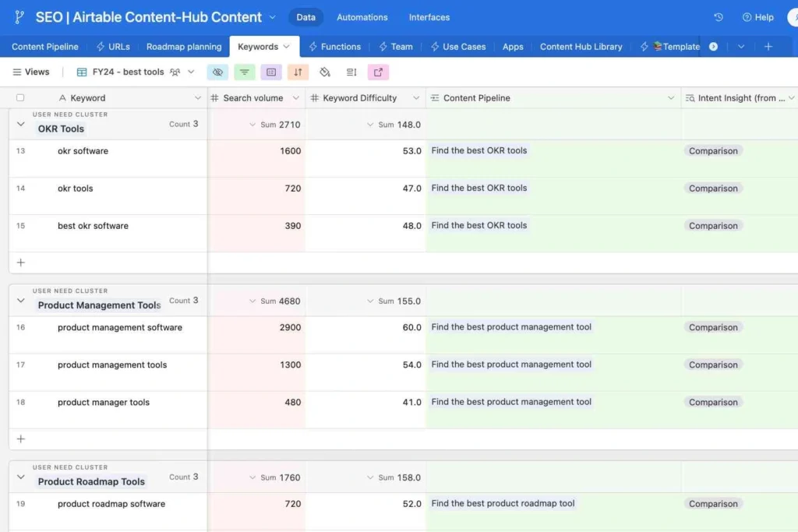Open the Roadmap planning table tab
The image size is (798, 532).
184,47
